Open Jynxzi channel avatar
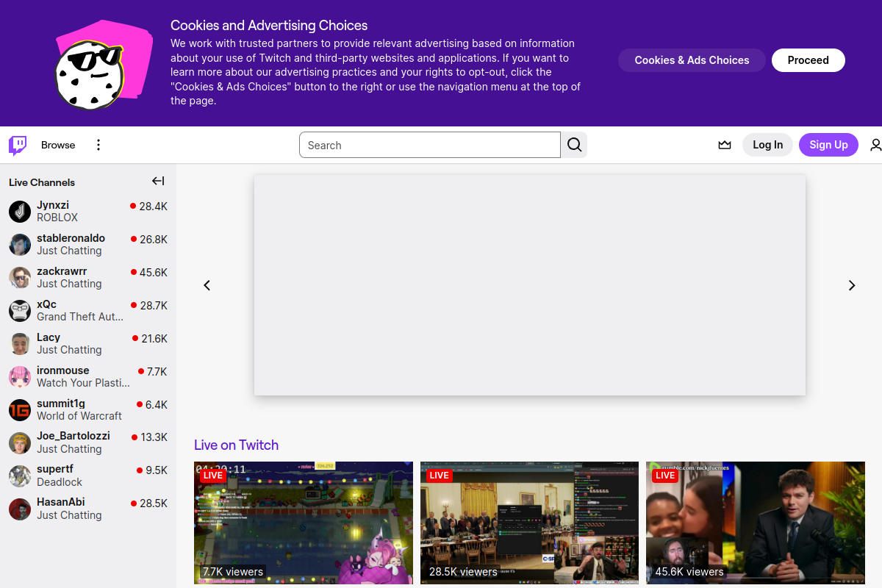The height and width of the screenshot is (588, 882). coord(20,212)
